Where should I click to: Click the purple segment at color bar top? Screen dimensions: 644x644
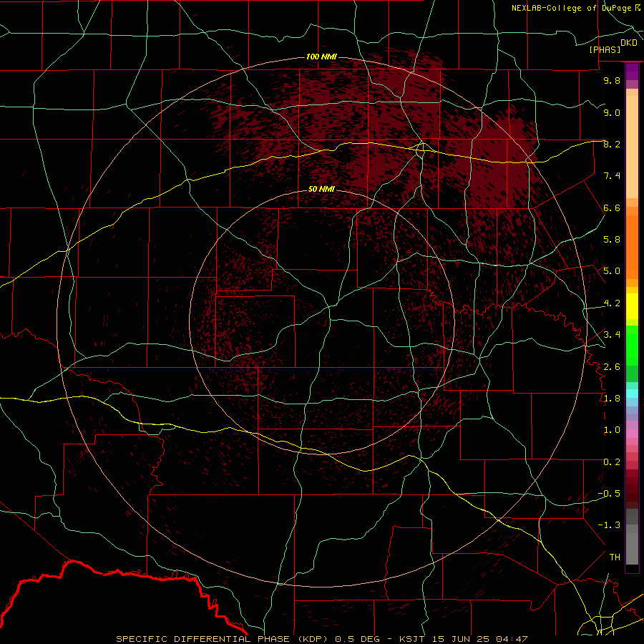(x=632, y=72)
